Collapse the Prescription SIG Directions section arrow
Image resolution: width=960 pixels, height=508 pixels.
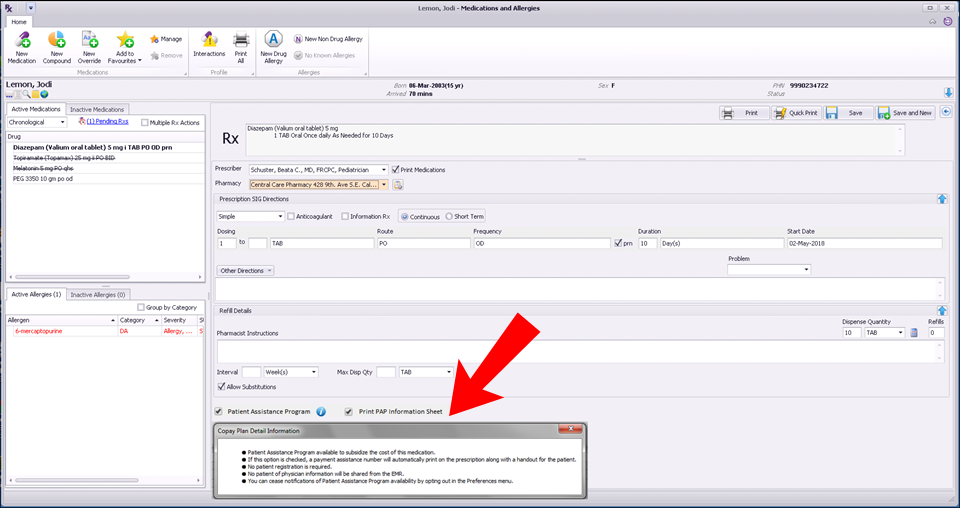point(942,199)
